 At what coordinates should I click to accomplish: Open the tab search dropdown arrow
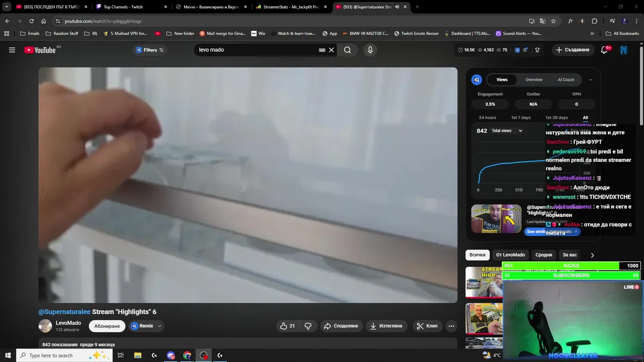(x=7, y=7)
